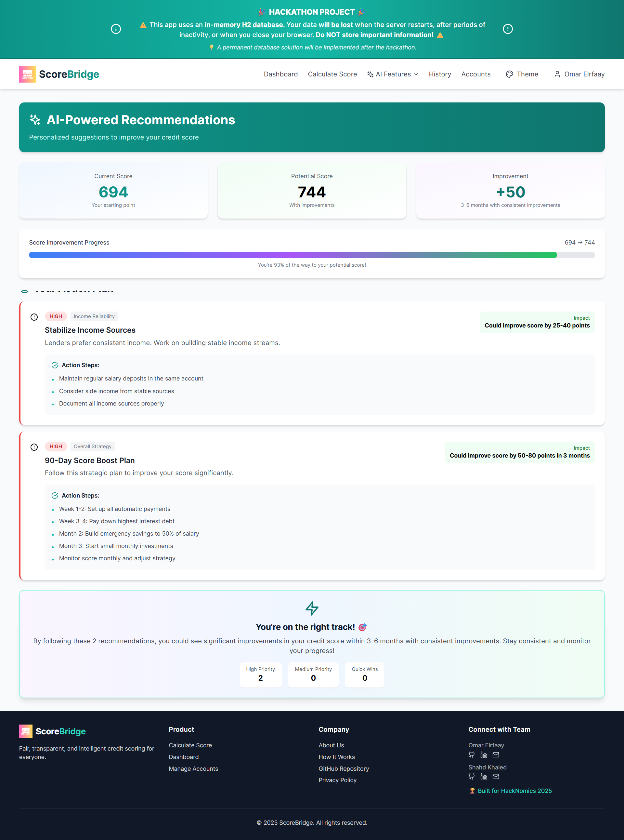Go to the History nav item
This screenshot has width=624, height=840.
click(439, 74)
